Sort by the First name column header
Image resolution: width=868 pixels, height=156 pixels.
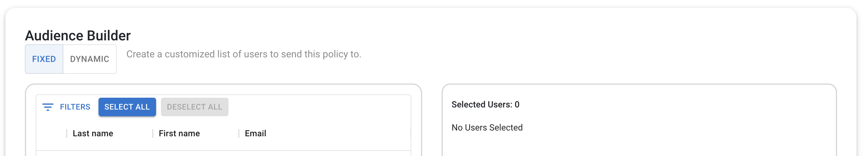coord(179,133)
